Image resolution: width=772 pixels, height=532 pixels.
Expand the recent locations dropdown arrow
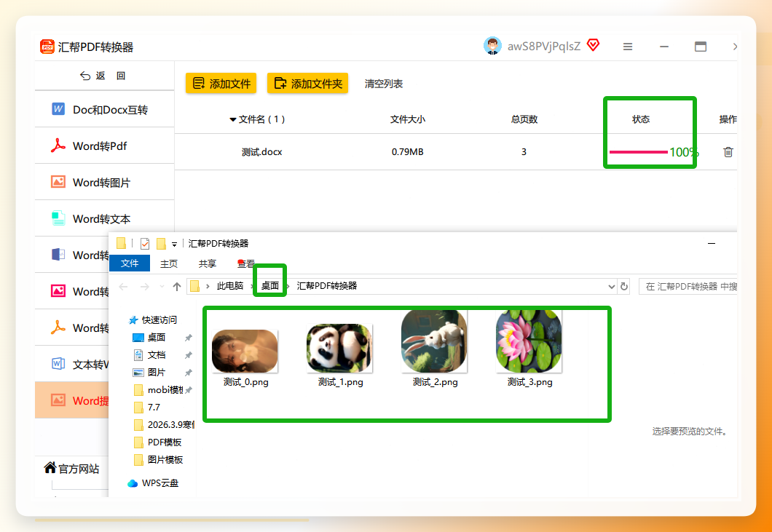162,287
